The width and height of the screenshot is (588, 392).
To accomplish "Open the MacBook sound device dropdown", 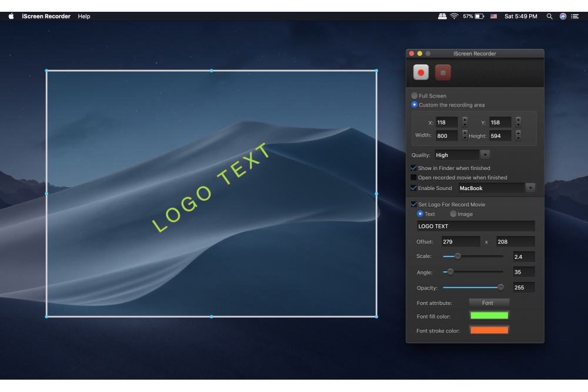I will click(530, 188).
